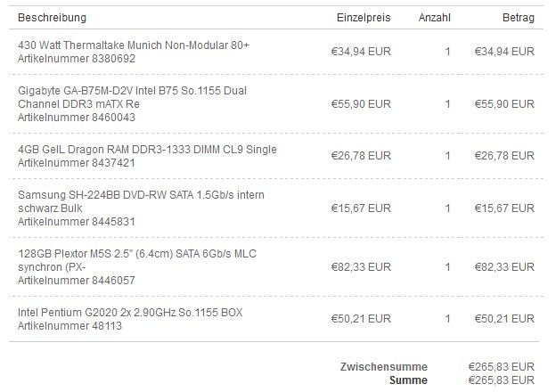Image resolution: width=556 pixels, height=392 pixels.
Task: Select Gigabyte GA-B75M-D2V motherboard description
Action: pos(132,97)
